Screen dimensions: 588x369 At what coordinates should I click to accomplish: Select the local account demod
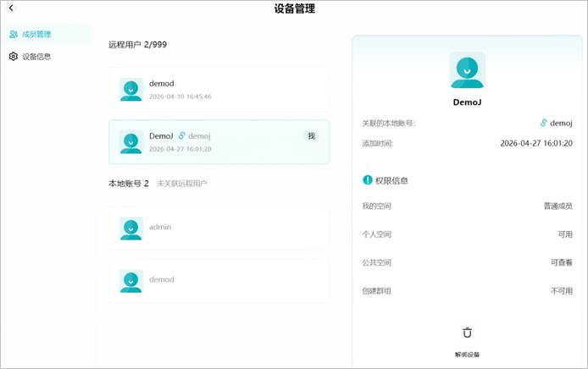pyautogui.click(x=219, y=281)
